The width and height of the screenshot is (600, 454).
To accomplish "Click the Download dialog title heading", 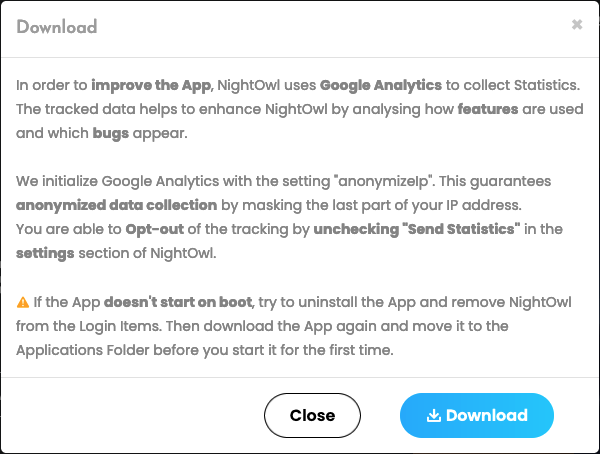I will [57, 27].
